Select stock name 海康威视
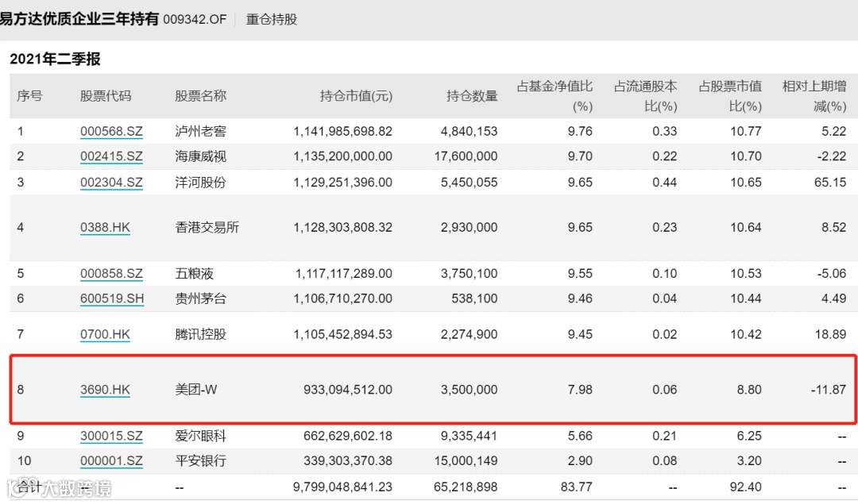858x504 pixels. click(200, 156)
